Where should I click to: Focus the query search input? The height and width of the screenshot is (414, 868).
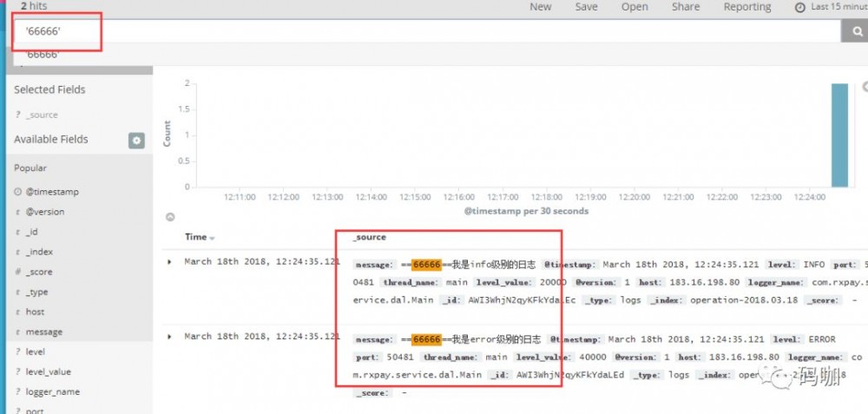click(426, 31)
